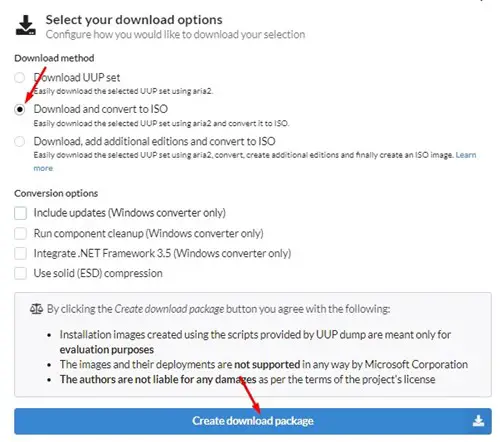Select the Download UUP set radio button

pos(20,78)
